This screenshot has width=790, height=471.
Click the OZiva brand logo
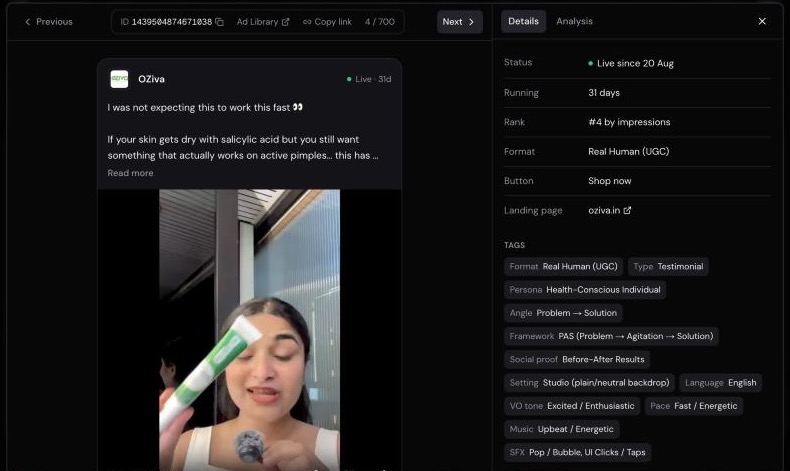(119, 79)
